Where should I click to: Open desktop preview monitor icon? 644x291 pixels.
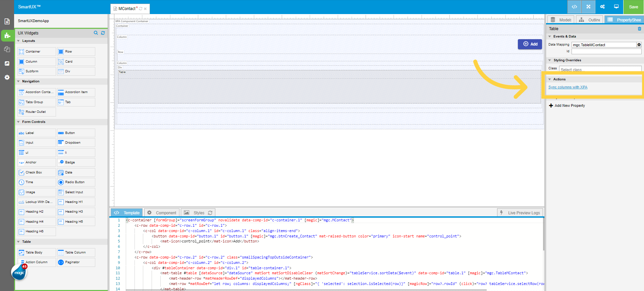tap(616, 7)
